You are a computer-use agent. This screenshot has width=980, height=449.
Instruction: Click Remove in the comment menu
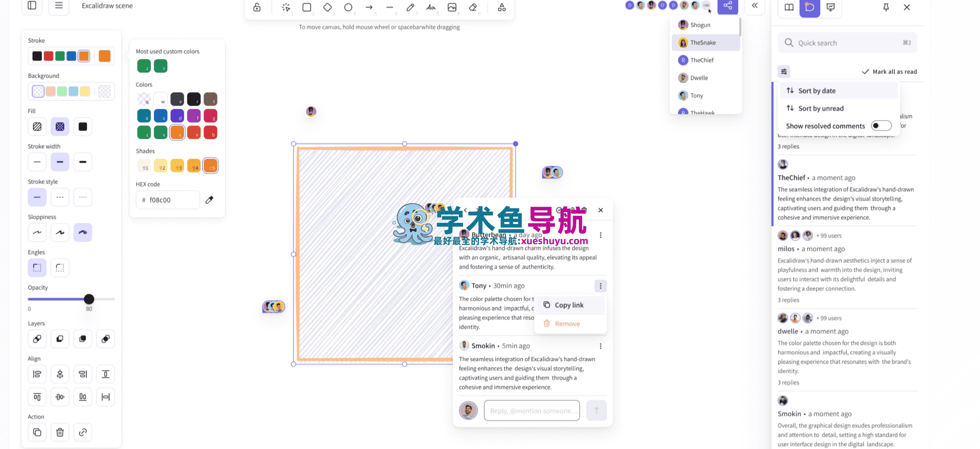click(x=570, y=324)
